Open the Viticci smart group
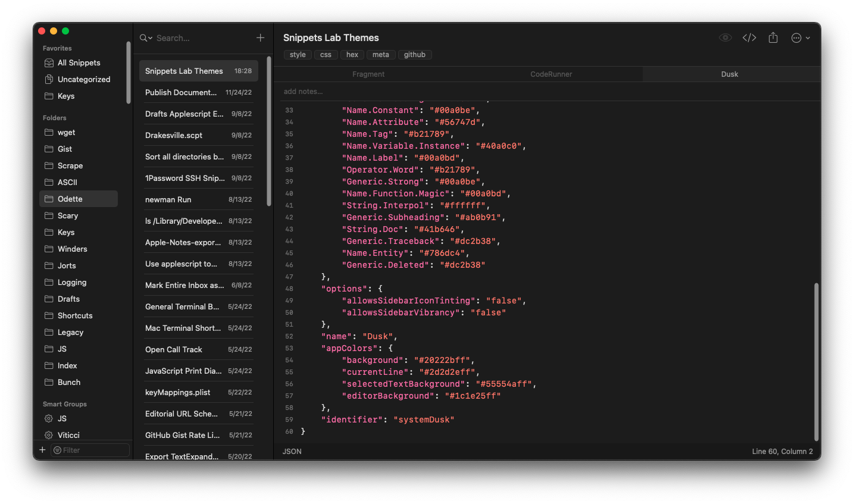Screen dimensions: 854x504 click(68, 436)
